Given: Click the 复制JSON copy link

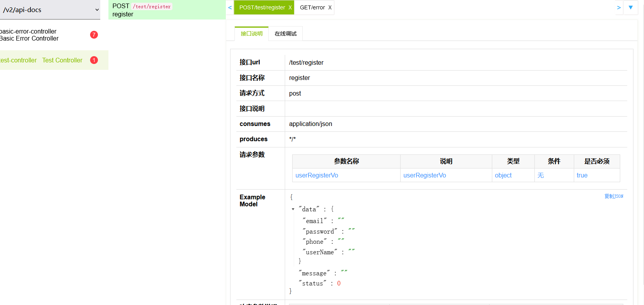Looking at the screenshot, I should tap(614, 196).
